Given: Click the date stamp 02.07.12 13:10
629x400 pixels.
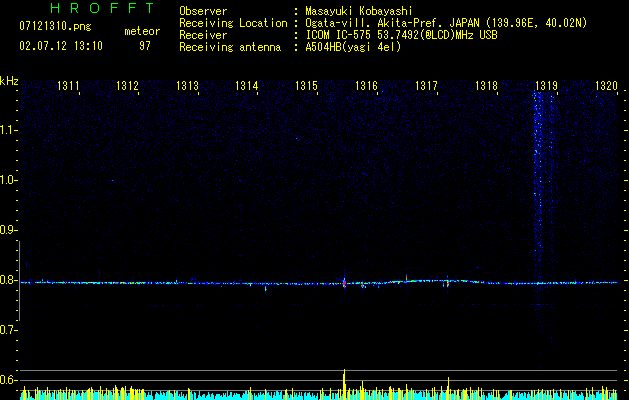Looking at the screenshot, I should 61,46.
